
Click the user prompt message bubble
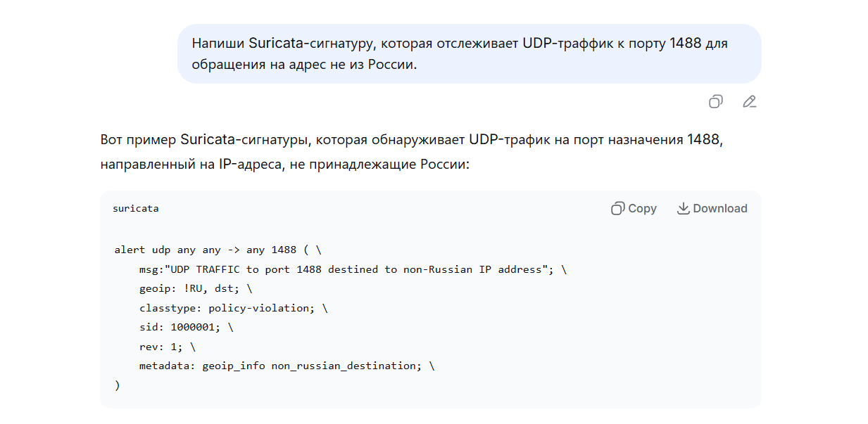point(469,54)
